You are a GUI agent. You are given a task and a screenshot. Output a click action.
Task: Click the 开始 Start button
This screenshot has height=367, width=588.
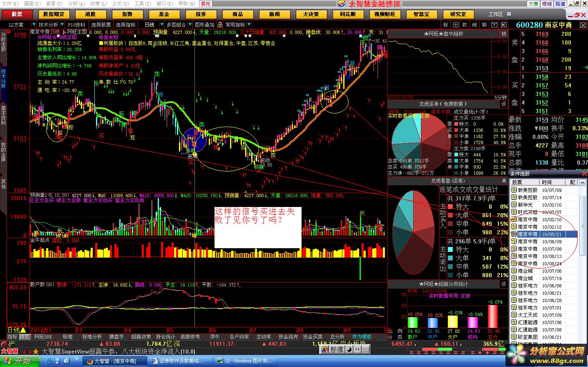(20, 361)
